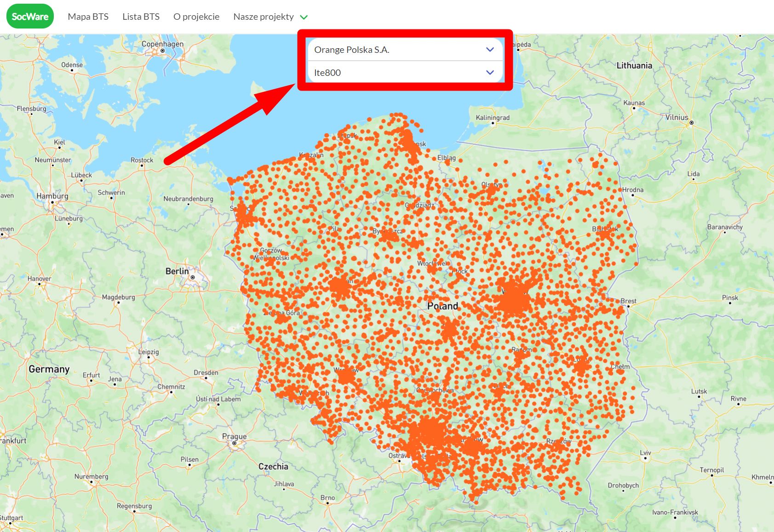The height and width of the screenshot is (532, 774).
Task: Click the SocWare logo
Action: [x=29, y=16]
